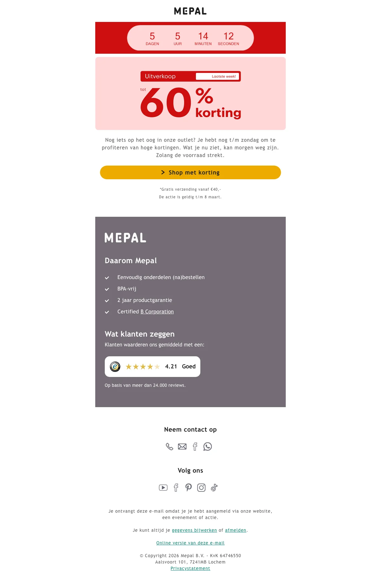Screen dimensions: 381x588
Task: Open the Pinterest icon
Action: pos(189,488)
